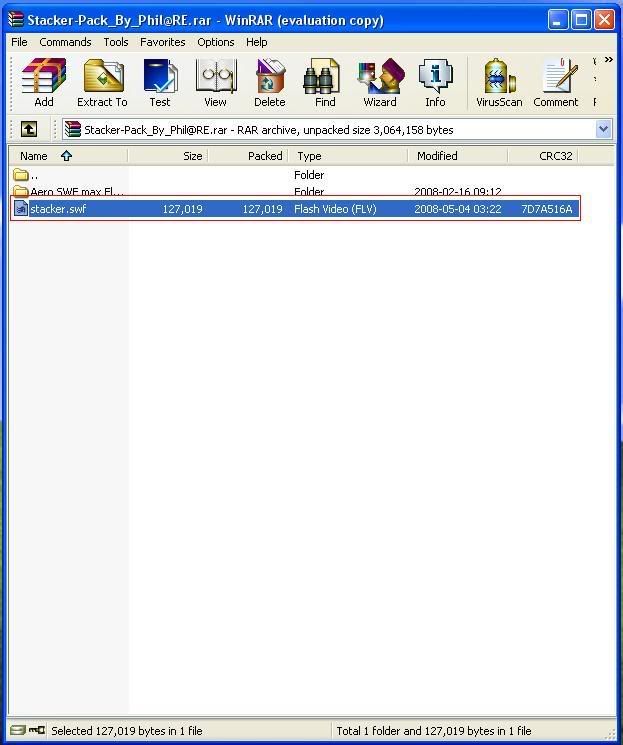Click the 2008-02-16 09:12 modified date
Viewport: 623px width, 745px height.
[458, 191]
